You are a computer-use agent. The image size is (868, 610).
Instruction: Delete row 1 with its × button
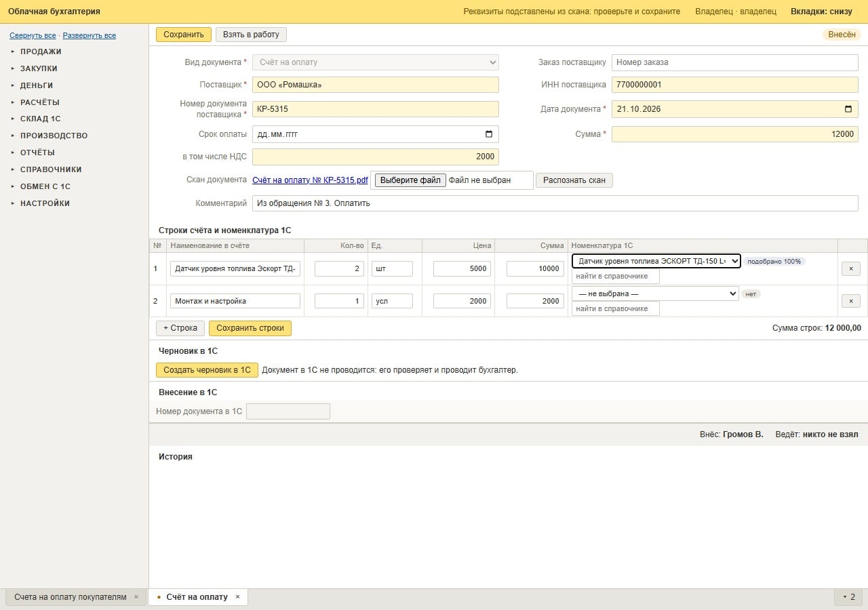click(851, 268)
